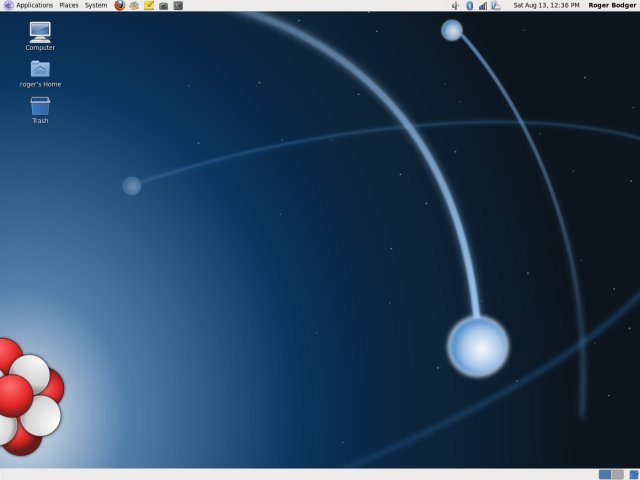Open the yellow sticky notes launcher
The height and width of the screenshot is (480, 640).
(x=149, y=5)
